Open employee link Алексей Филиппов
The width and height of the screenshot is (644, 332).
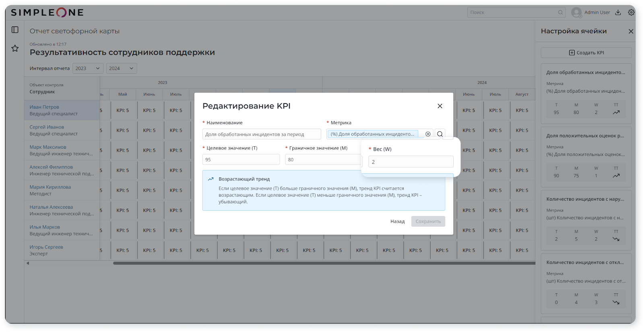[51, 167]
